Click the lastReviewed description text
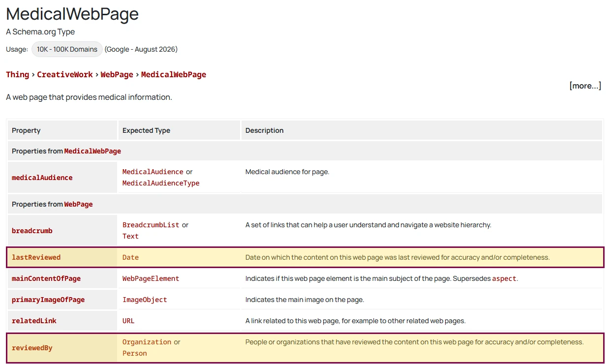Image resolution: width=610 pixels, height=364 pixels. coord(397,257)
